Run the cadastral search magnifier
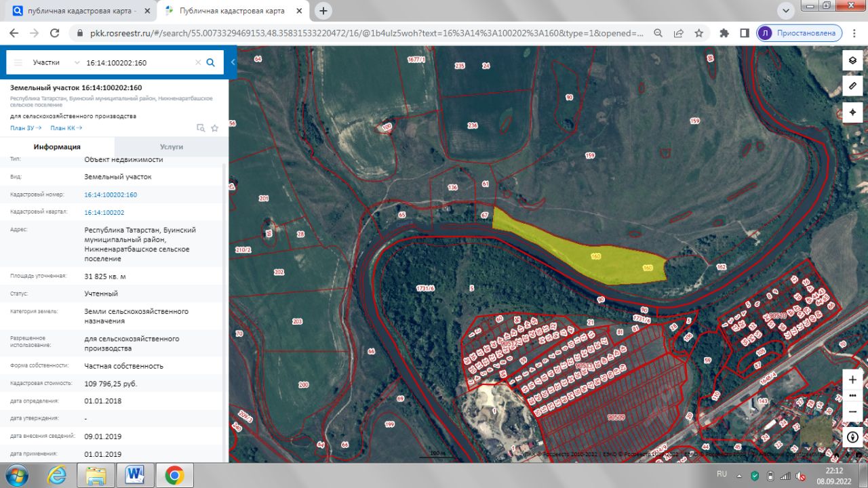The height and width of the screenshot is (488, 868). 210,62
